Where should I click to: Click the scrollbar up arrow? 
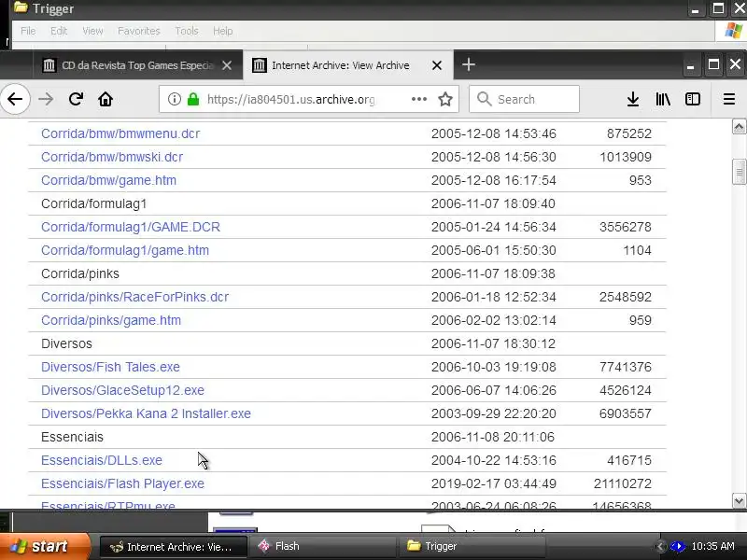click(739, 127)
